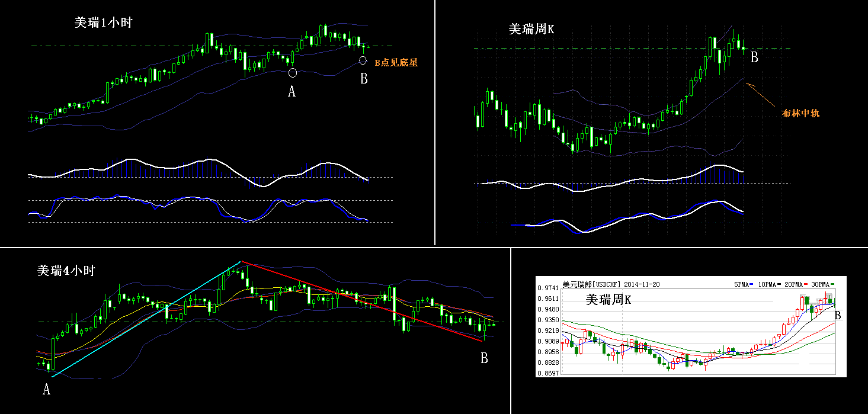Click the 0.8697 price axis value
The width and height of the screenshot is (868, 414).
(x=549, y=374)
